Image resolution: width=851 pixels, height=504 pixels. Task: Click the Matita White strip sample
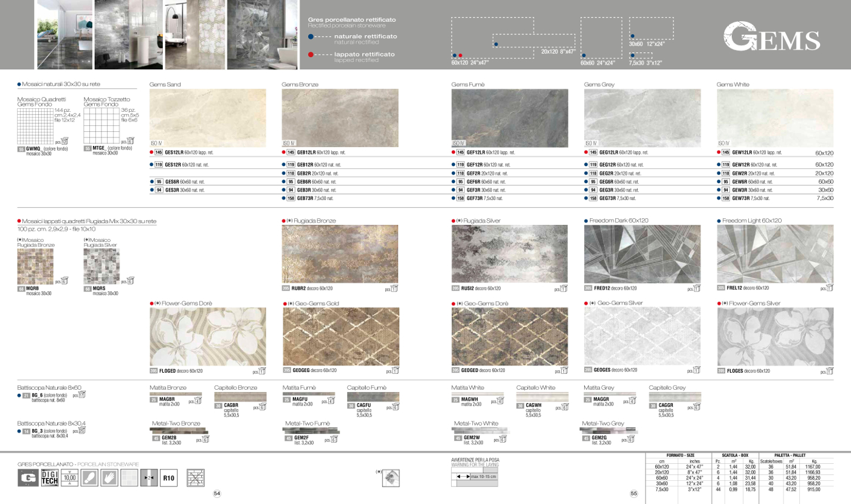[x=478, y=394]
